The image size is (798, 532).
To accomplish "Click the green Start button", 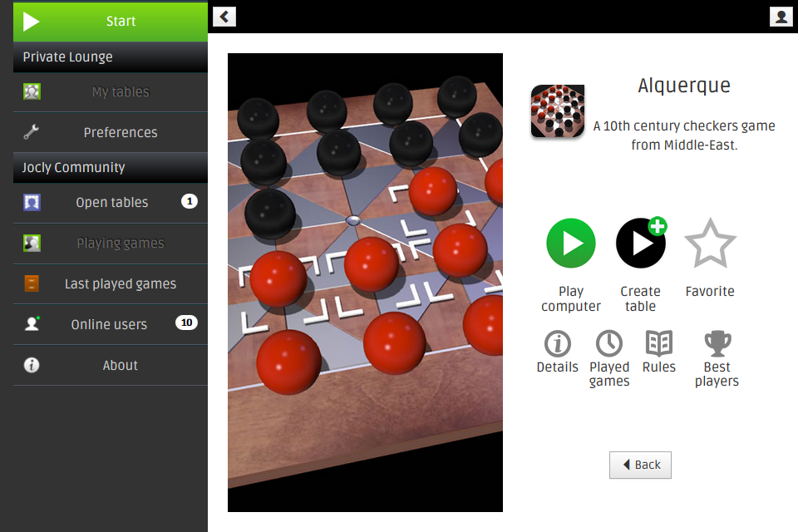I will click(x=111, y=22).
